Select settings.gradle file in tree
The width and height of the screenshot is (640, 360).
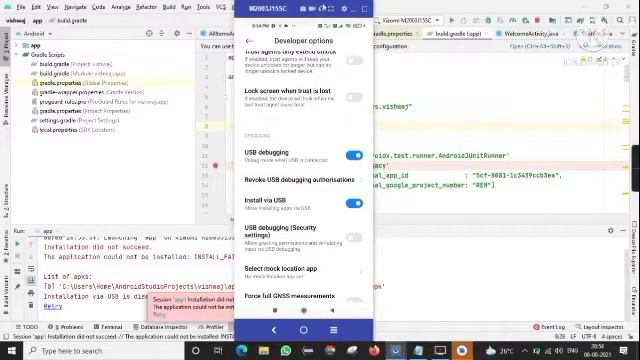pos(76,120)
